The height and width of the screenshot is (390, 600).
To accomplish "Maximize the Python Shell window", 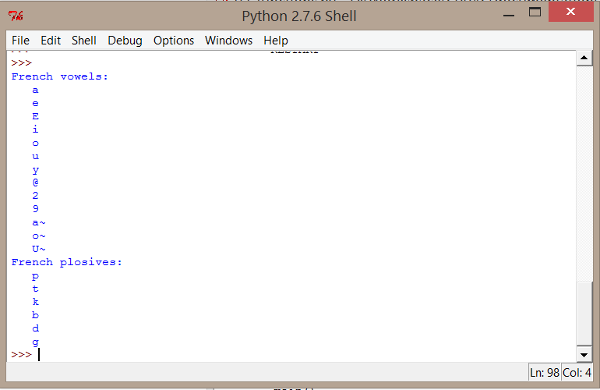I will pyautogui.click(x=535, y=13).
